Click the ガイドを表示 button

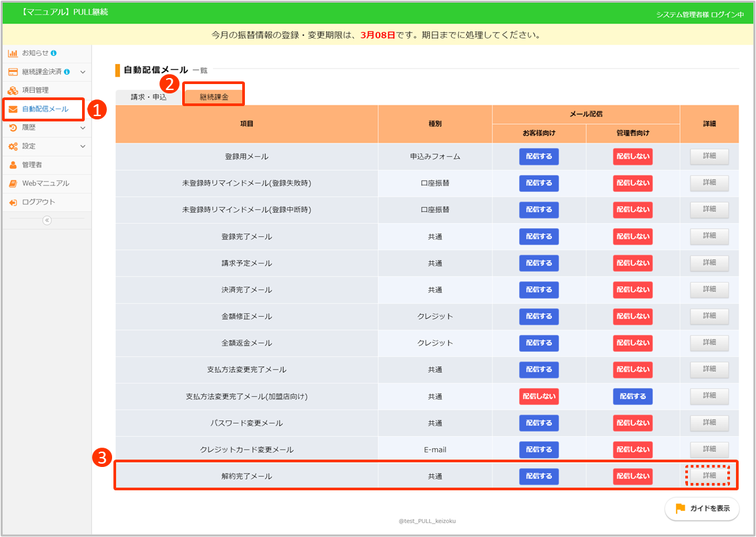click(x=702, y=508)
